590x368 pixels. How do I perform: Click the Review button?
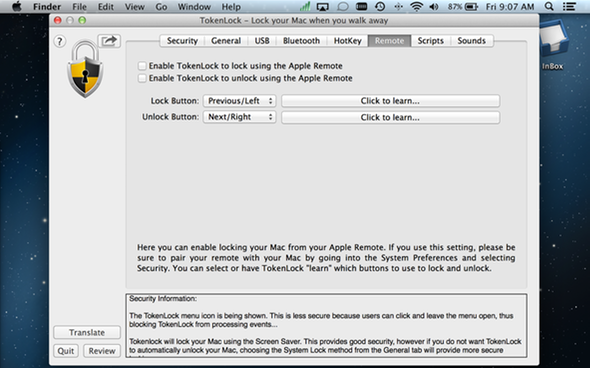(x=102, y=351)
